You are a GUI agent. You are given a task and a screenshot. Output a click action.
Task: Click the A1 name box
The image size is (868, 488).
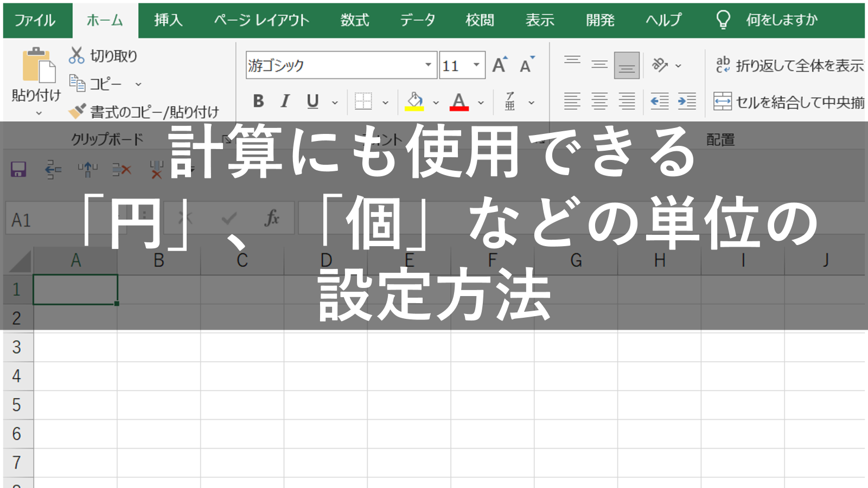[x=65, y=219]
